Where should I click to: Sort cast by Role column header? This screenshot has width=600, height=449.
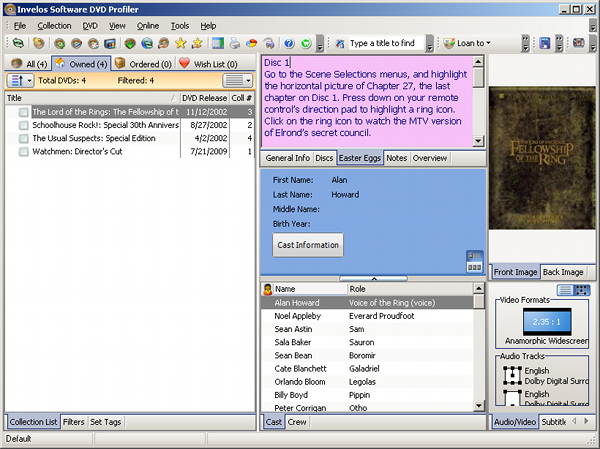(410, 289)
